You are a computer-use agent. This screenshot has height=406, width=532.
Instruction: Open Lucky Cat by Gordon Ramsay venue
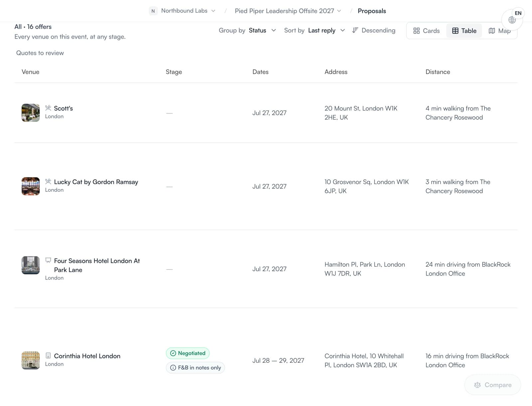96,182
